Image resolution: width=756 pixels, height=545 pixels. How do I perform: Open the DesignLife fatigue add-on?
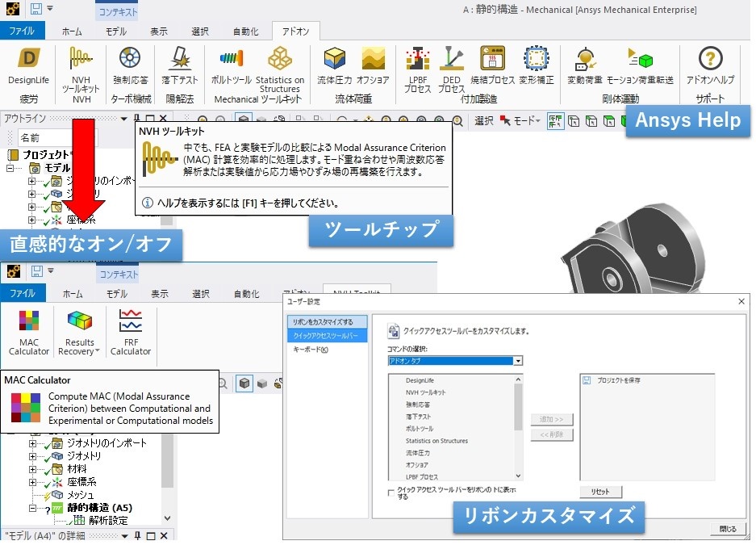pos(28,66)
